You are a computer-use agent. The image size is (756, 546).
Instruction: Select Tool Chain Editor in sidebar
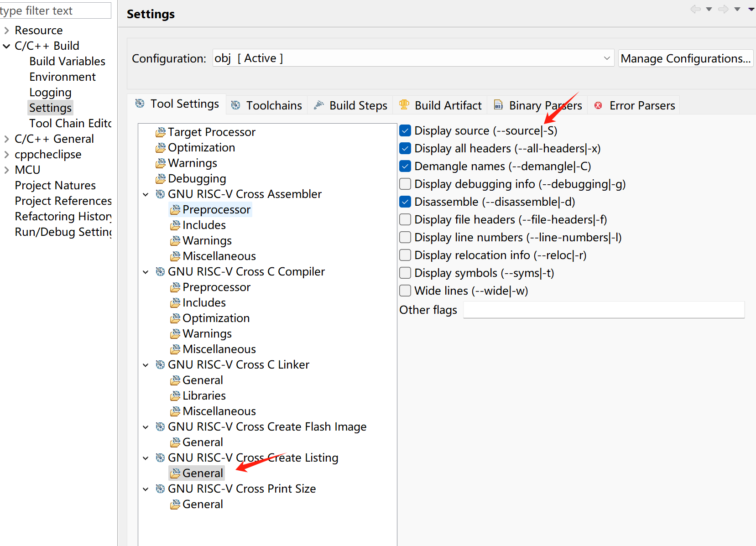[x=70, y=124]
